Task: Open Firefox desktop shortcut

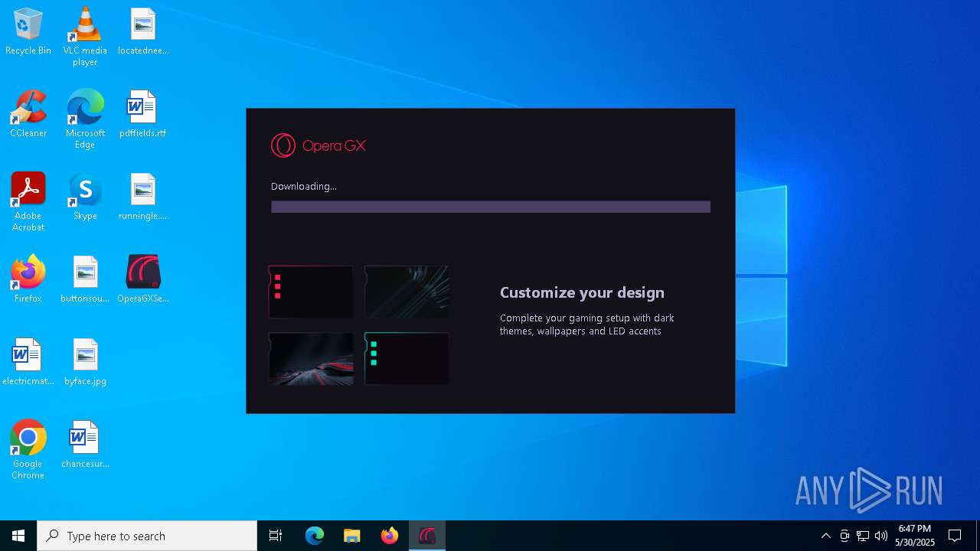Action: point(28,279)
